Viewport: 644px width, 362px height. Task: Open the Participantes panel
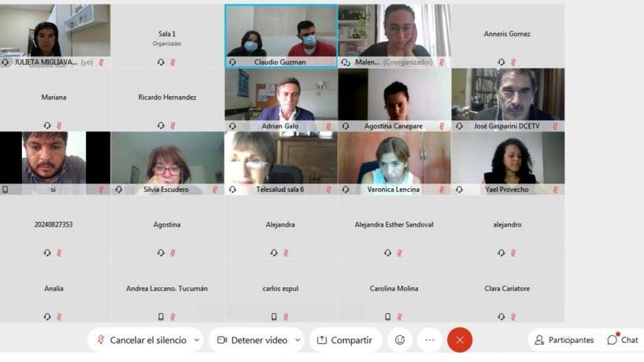pos(564,340)
